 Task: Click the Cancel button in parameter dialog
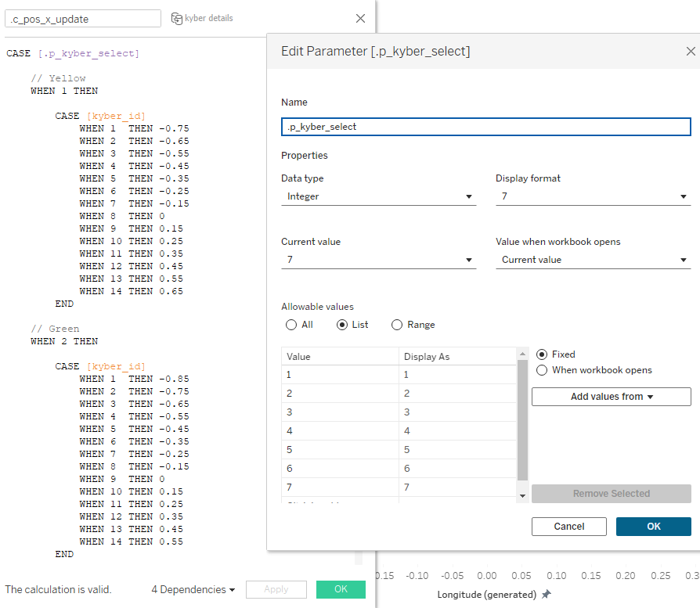568,527
